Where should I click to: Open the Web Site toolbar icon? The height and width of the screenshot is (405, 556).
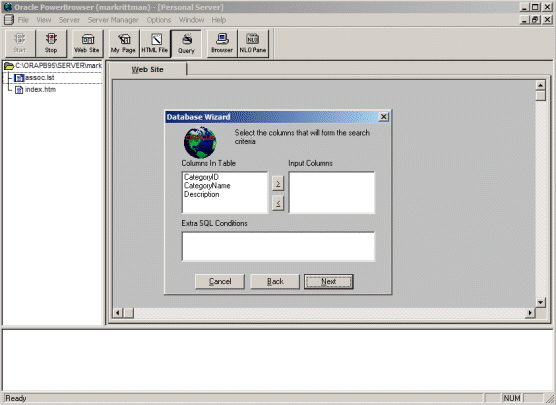pyautogui.click(x=87, y=43)
